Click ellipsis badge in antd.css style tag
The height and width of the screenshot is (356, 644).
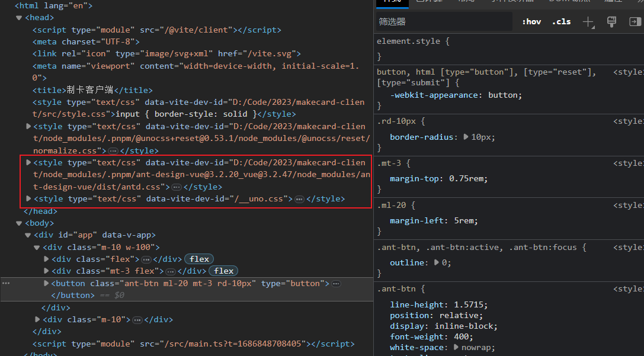click(x=177, y=187)
